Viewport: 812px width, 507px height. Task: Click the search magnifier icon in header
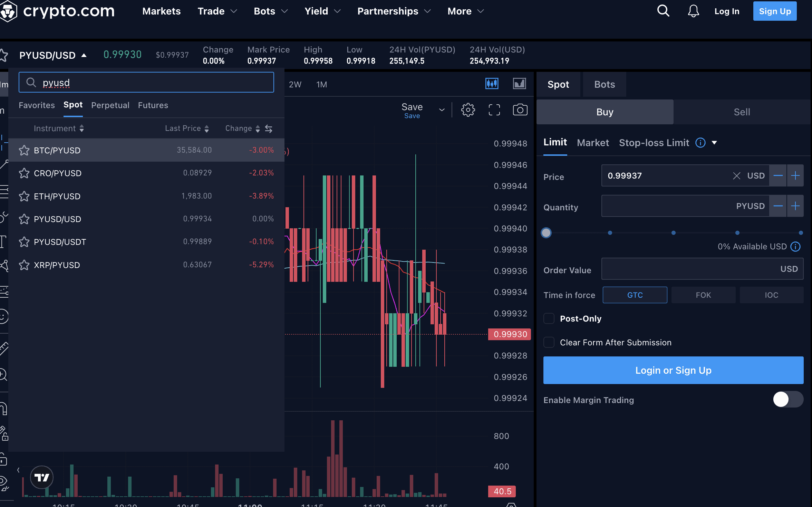pyautogui.click(x=663, y=11)
